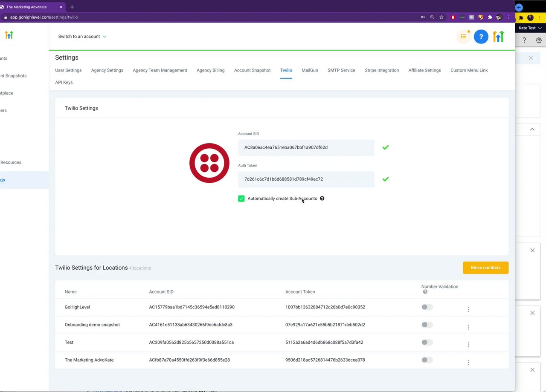Go to Agency Team Management tab

tap(160, 70)
